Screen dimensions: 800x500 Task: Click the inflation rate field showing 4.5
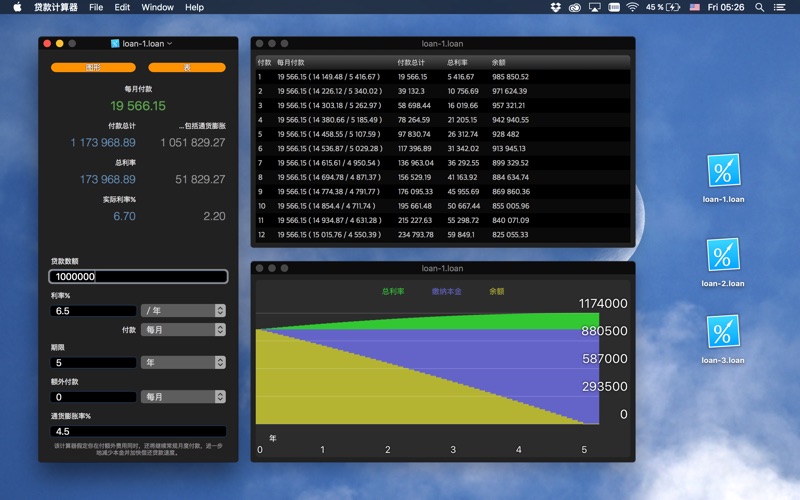(x=138, y=432)
